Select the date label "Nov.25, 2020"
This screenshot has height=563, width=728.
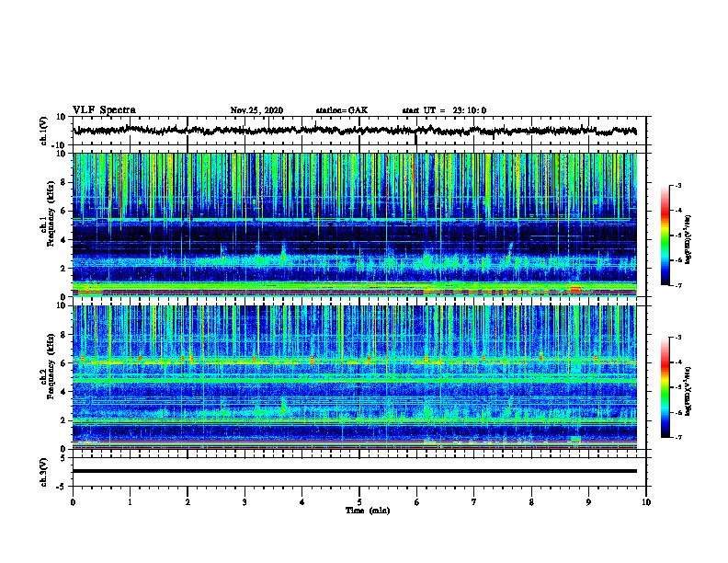pyautogui.click(x=256, y=110)
